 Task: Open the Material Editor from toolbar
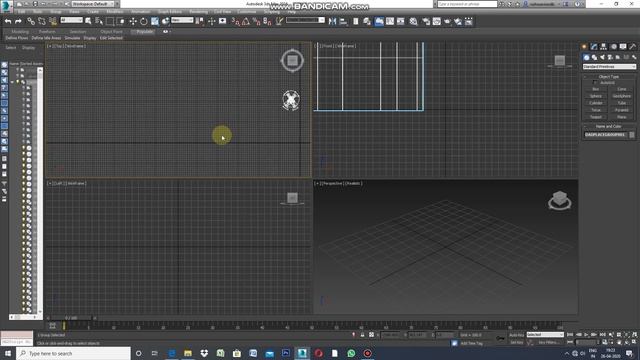tap(413, 21)
